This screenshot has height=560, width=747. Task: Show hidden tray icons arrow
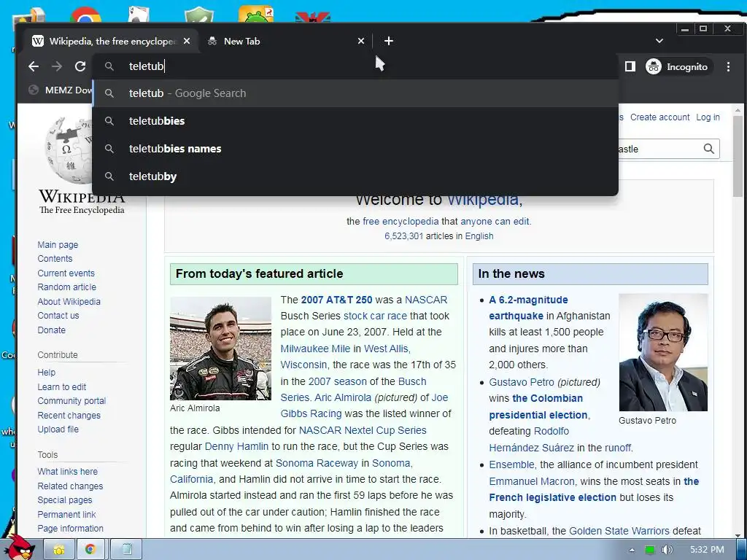click(x=632, y=550)
